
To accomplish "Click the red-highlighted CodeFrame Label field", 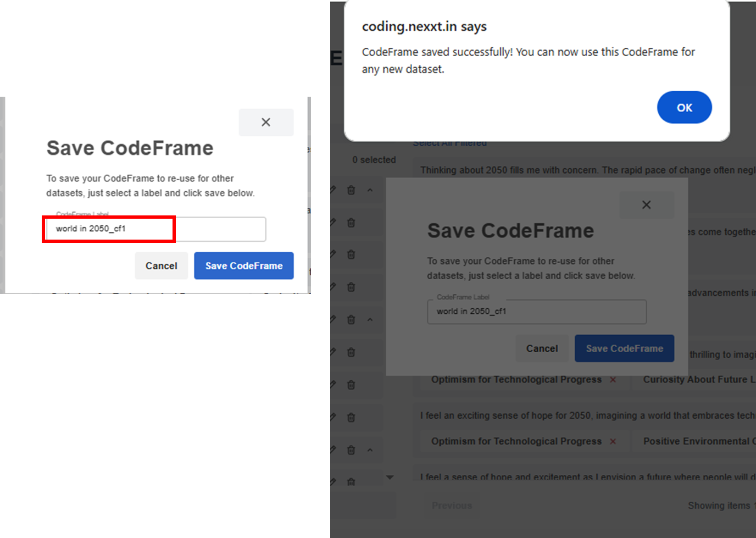I will 109,229.
